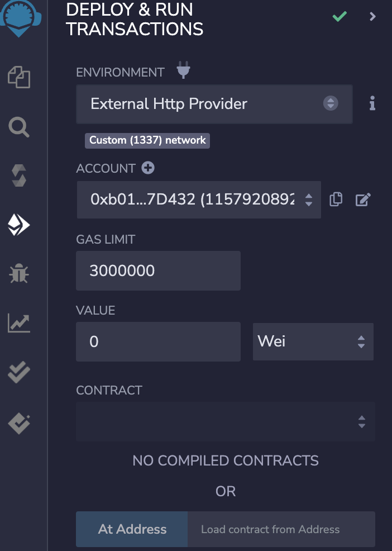This screenshot has width=392, height=551.
Task: Open the Search in files icon
Action: point(19,127)
